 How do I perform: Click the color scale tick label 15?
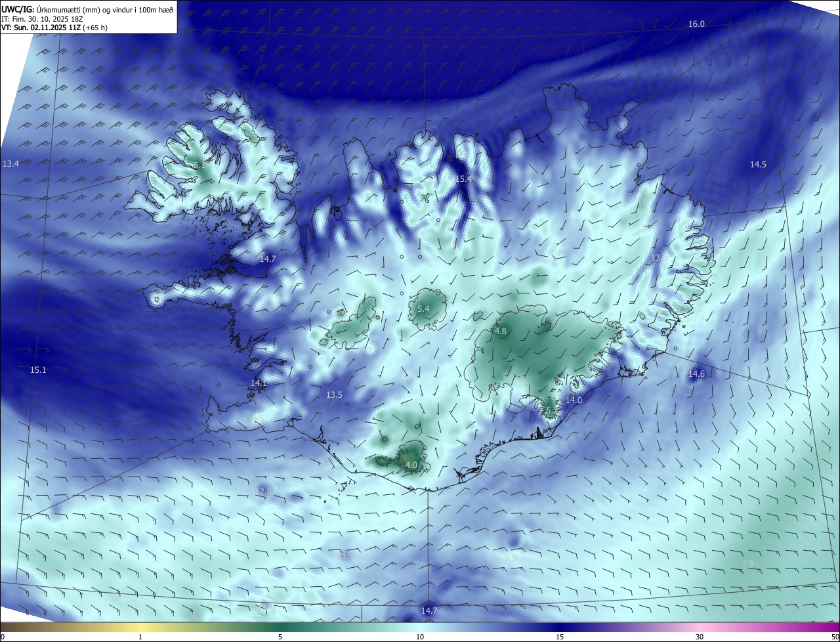pyautogui.click(x=560, y=637)
